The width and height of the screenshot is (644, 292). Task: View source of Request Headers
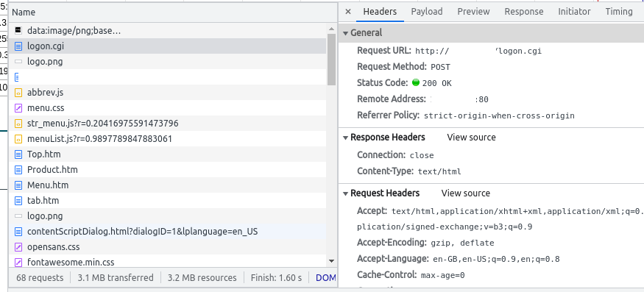click(x=465, y=193)
